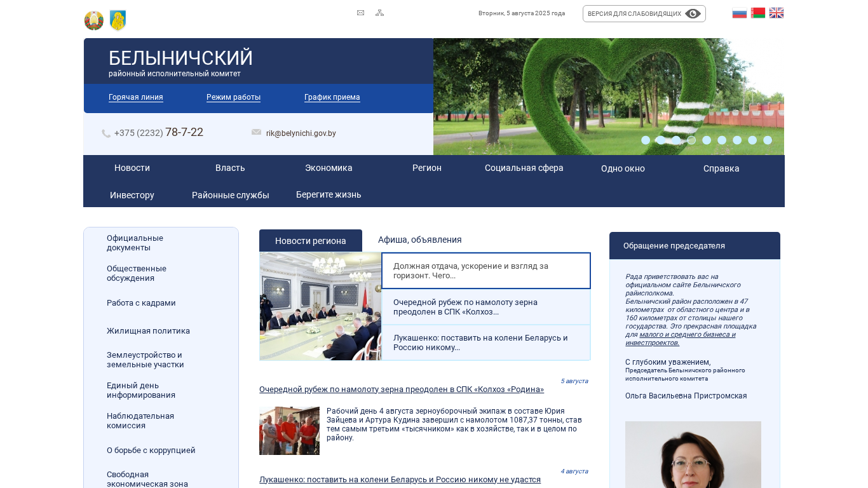Open Наблюдательная комиссия sidebar item

(x=140, y=421)
